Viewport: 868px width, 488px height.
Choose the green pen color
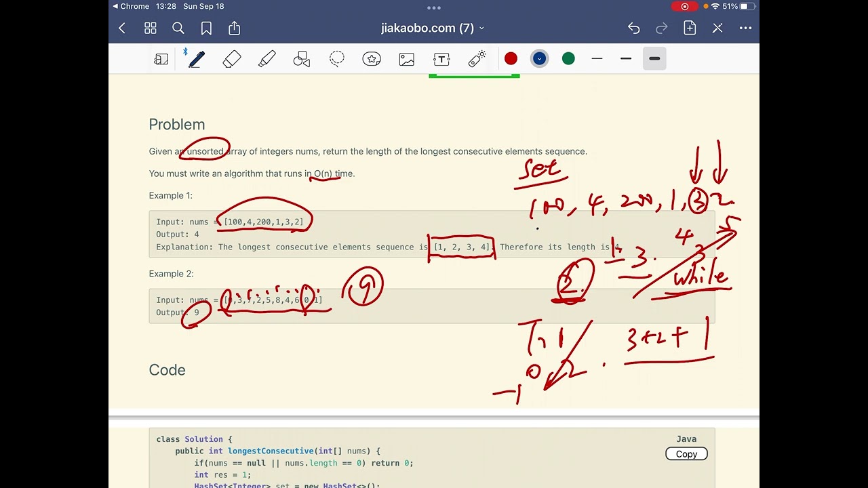pyautogui.click(x=568, y=59)
